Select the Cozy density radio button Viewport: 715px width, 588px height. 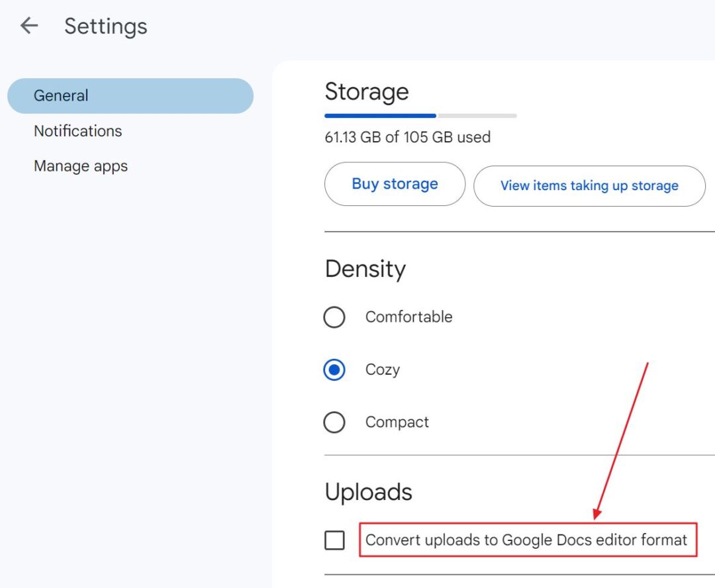(x=334, y=369)
